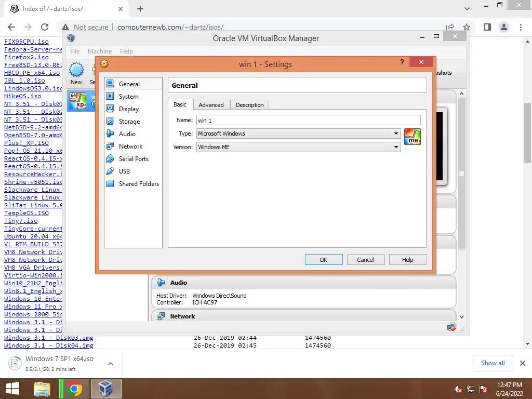Select General category icon in settings
Viewport: 532px width, 399px height.
pos(110,84)
